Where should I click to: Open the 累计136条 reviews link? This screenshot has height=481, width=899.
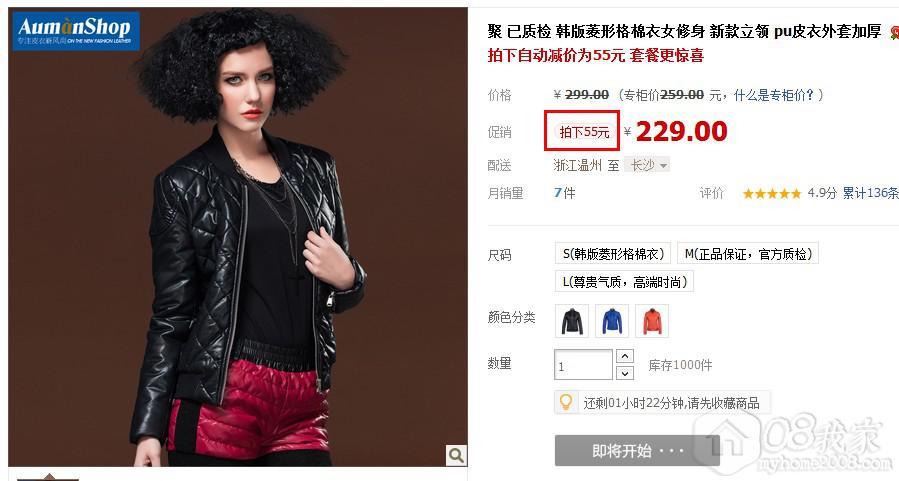click(870, 193)
